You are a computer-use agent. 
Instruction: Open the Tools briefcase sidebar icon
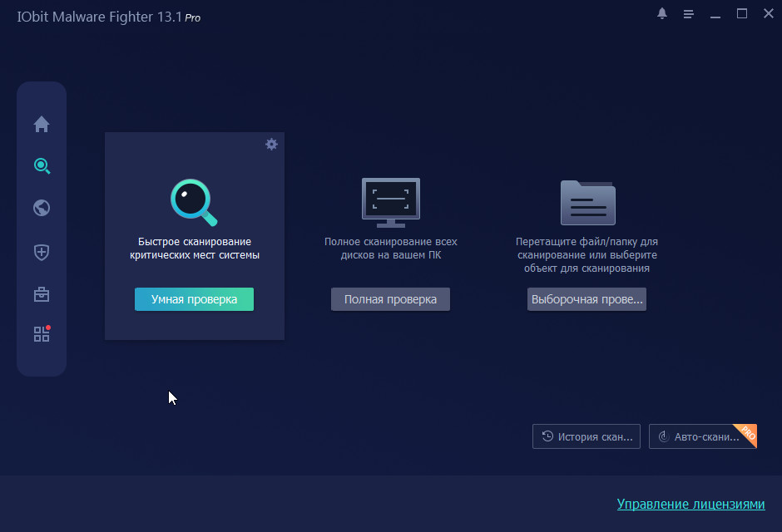click(42, 293)
